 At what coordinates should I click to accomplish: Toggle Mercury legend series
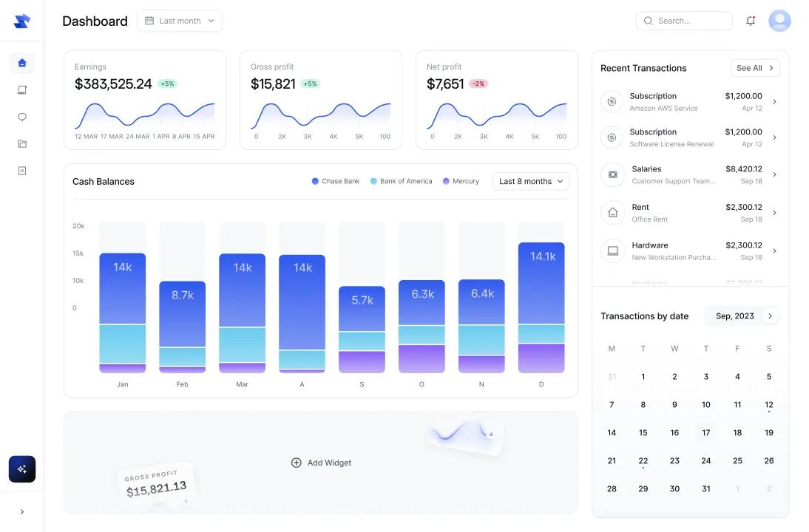pyautogui.click(x=461, y=181)
